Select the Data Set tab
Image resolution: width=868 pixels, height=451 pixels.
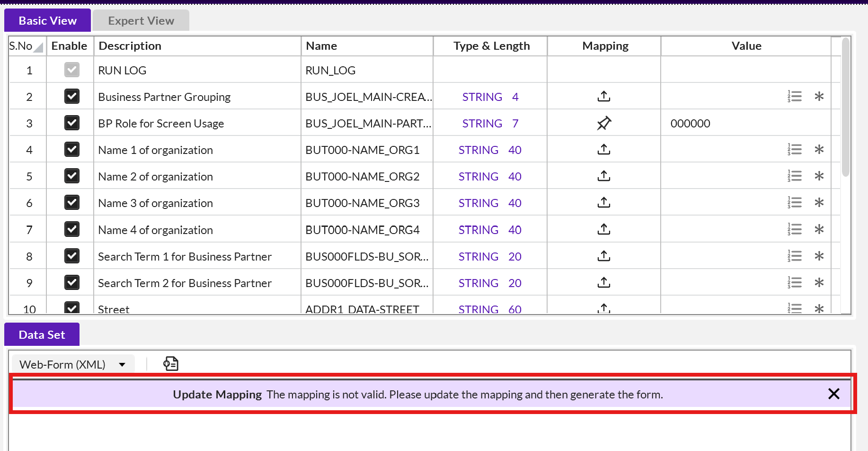(42, 334)
